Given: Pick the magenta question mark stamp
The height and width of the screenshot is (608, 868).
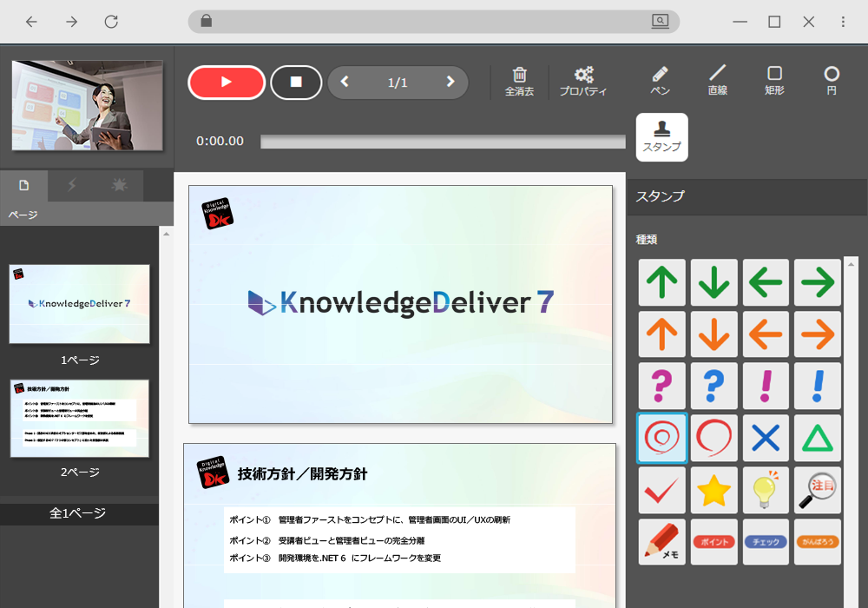Looking at the screenshot, I should tap(662, 386).
